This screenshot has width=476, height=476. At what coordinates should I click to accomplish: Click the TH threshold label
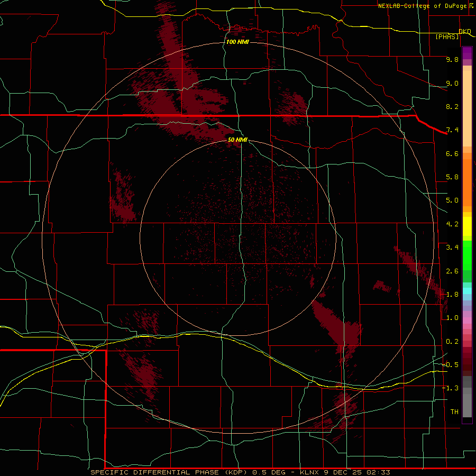[454, 412]
